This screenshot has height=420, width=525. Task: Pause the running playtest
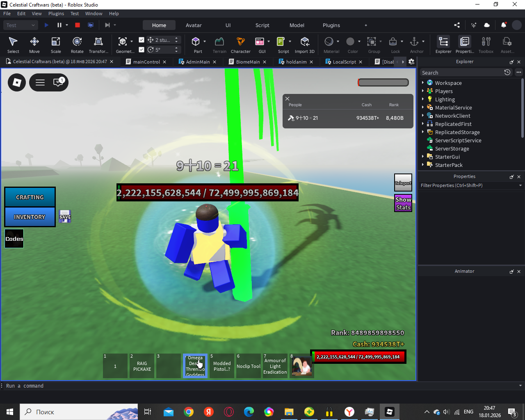pyautogui.click(x=59, y=25)
